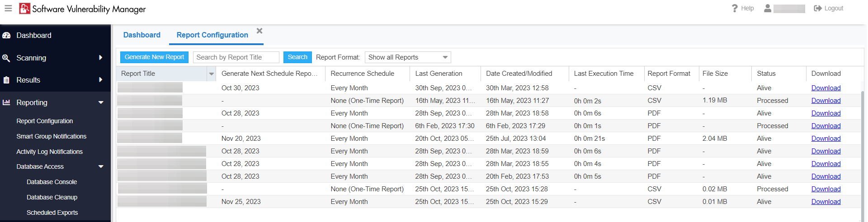Click the Results clipboard icon in sidebar
Image resolution: width=868 pixels, height=222 pixels.
point(6,80)
